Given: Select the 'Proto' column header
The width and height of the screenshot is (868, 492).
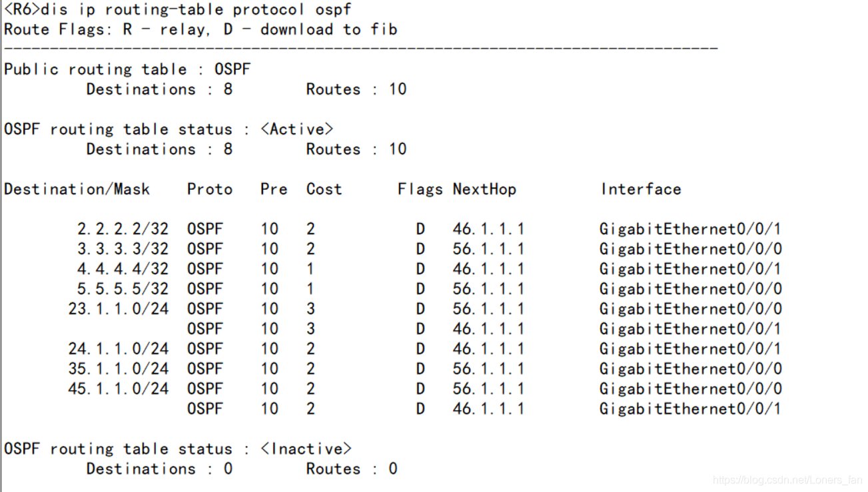Looking at the screenshot, I should 210,189.
